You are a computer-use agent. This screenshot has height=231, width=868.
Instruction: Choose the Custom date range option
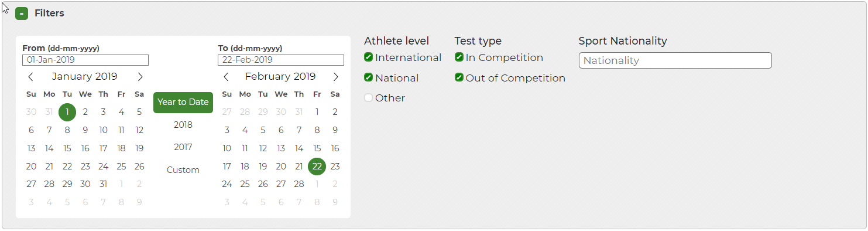pos(183,170)
